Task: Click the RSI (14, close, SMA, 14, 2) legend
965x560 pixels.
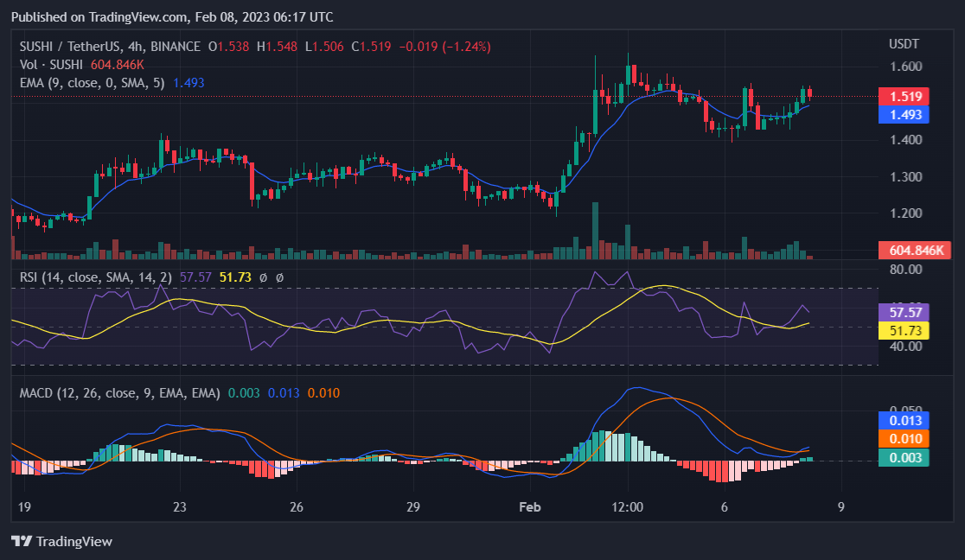Action: (96, 277)
